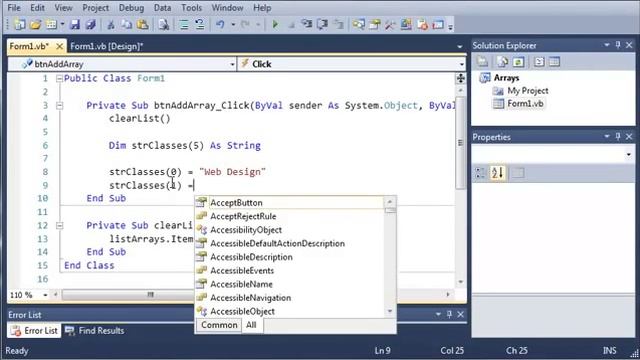This screenshot has width=640, height=360.
Task: Click the Step Over debug icon
Action: [x=322, y=25]
